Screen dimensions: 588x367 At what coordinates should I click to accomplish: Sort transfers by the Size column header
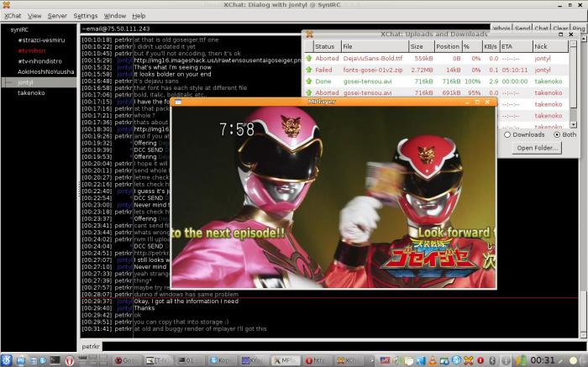pos(421,46)
